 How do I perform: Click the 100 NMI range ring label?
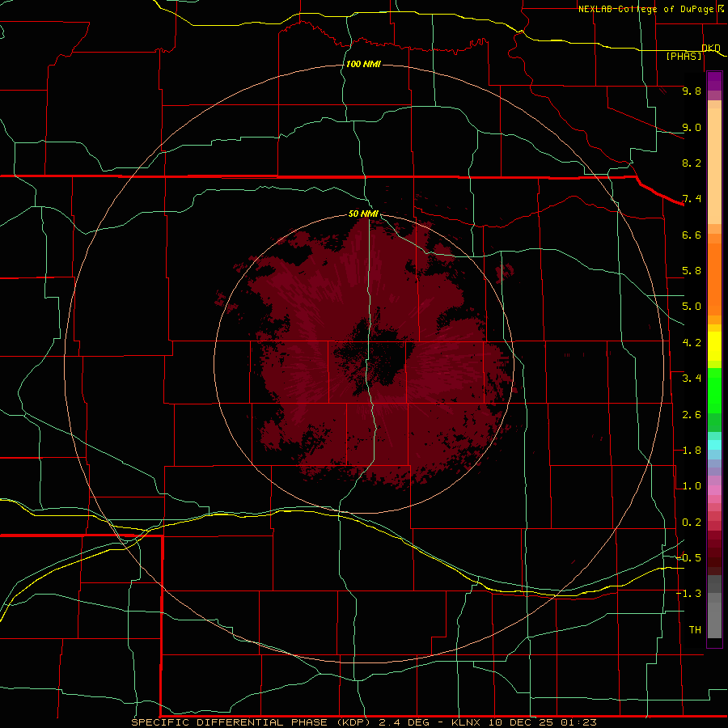(363, 64)
